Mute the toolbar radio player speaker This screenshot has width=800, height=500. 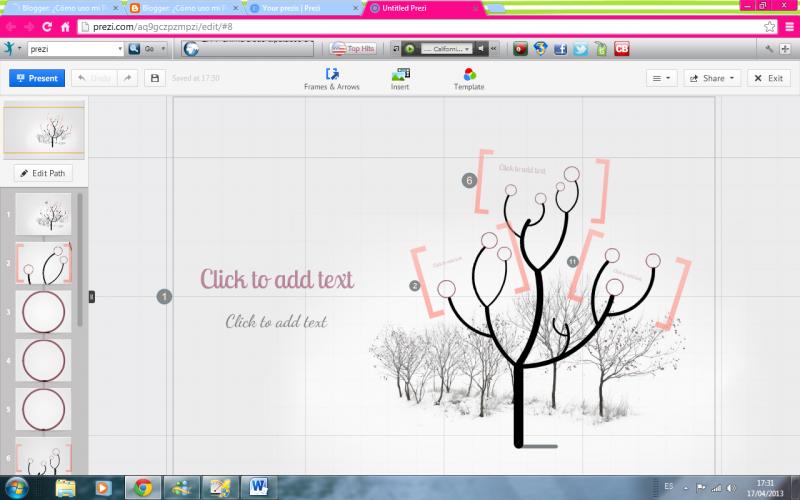coord(481,48)
